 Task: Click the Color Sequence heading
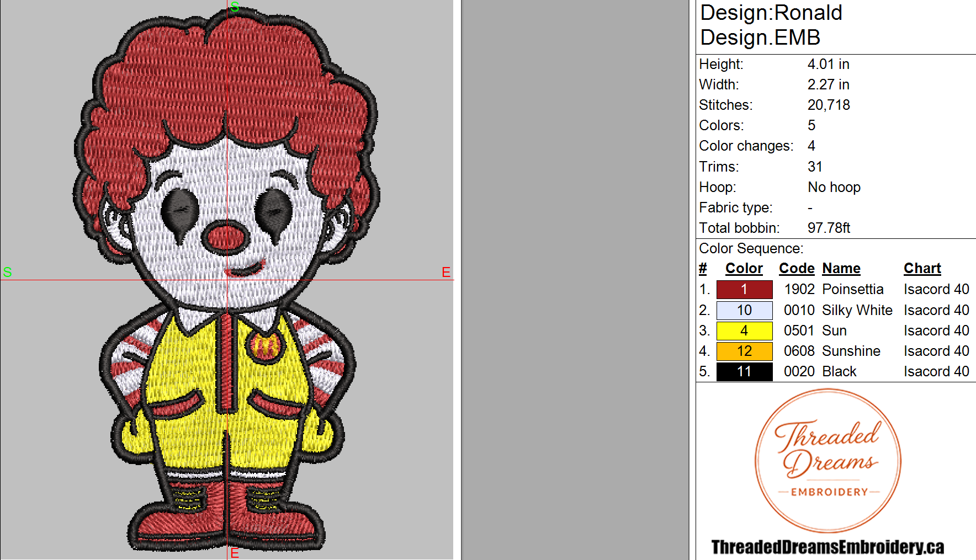click(751, 249)
